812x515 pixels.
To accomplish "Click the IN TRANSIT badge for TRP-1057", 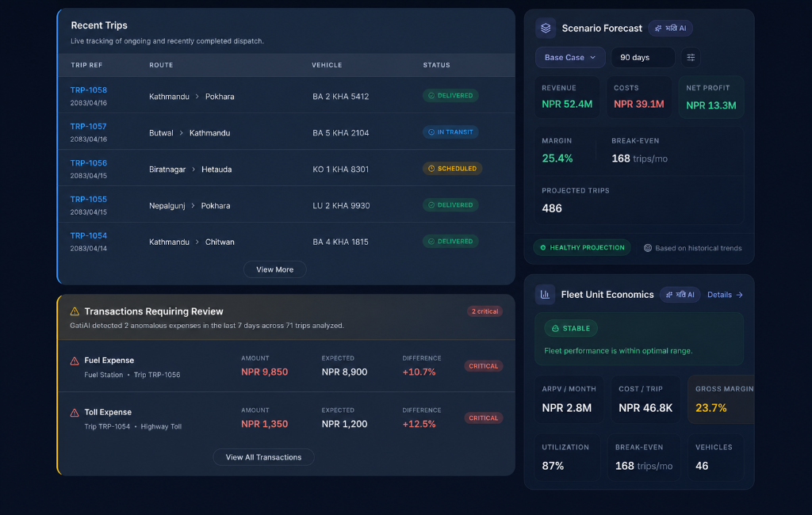I will (x=450, y=132).
